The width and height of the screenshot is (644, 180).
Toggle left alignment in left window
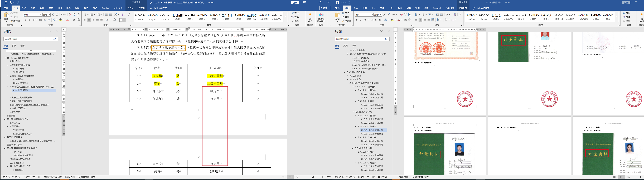85,20
